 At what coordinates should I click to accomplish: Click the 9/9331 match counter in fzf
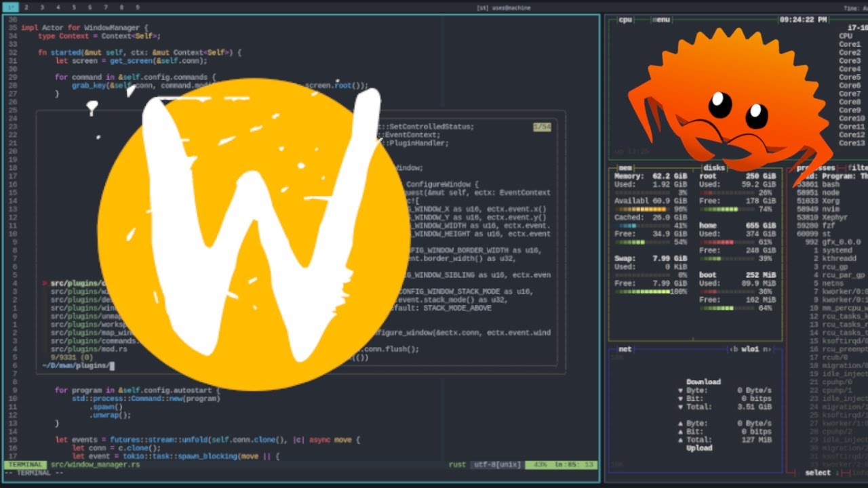[x=71, y=357]
